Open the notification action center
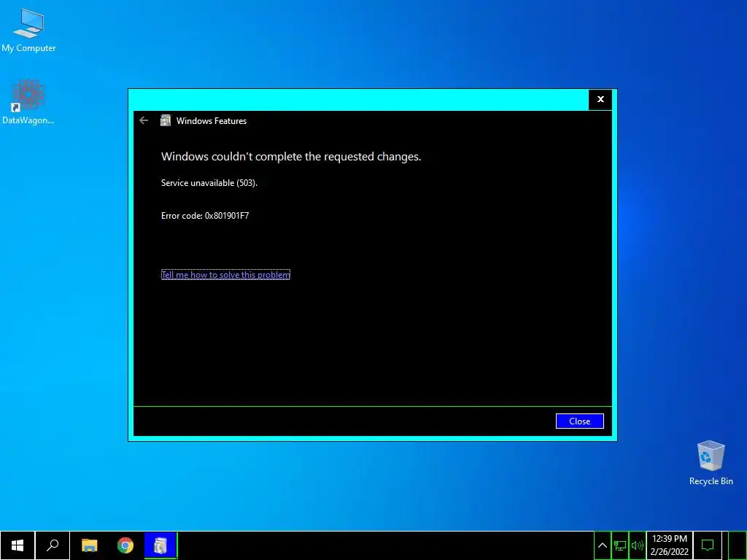This screenshot has width=747, height=560. (708, 545)
